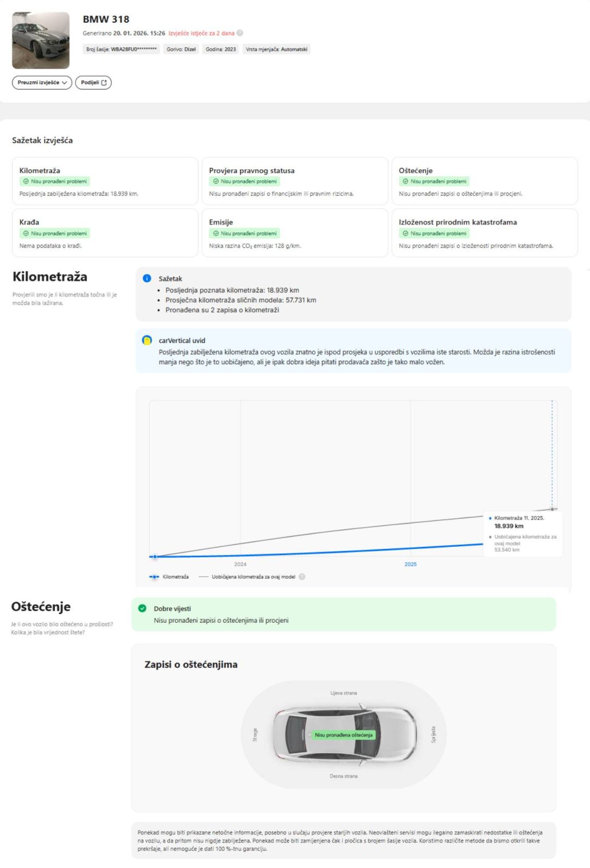
Task: Click the check icon in the Emisije card
Action: (216, 233)
